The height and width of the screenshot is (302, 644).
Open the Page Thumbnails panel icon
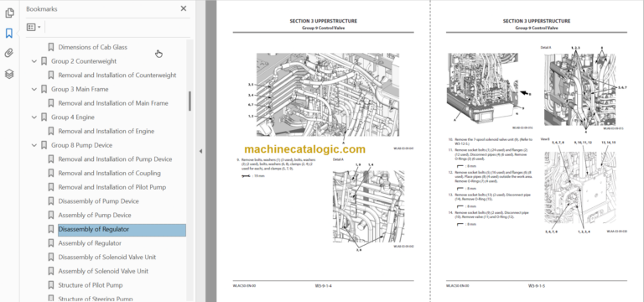(x=9, y=13)
